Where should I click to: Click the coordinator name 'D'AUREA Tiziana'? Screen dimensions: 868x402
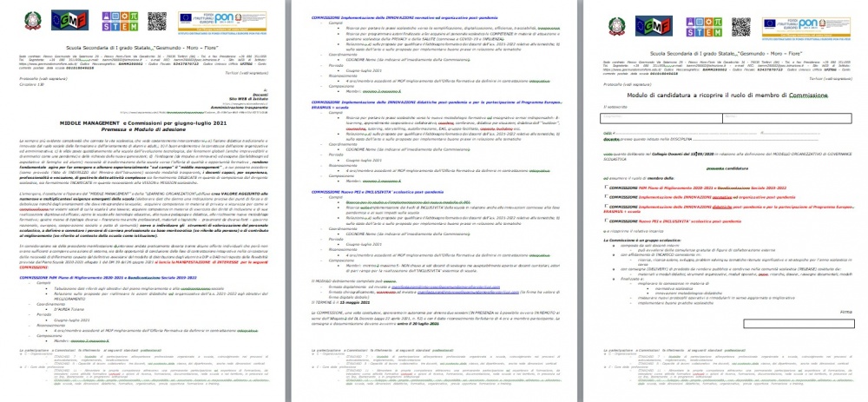click(x=71, y=311)
